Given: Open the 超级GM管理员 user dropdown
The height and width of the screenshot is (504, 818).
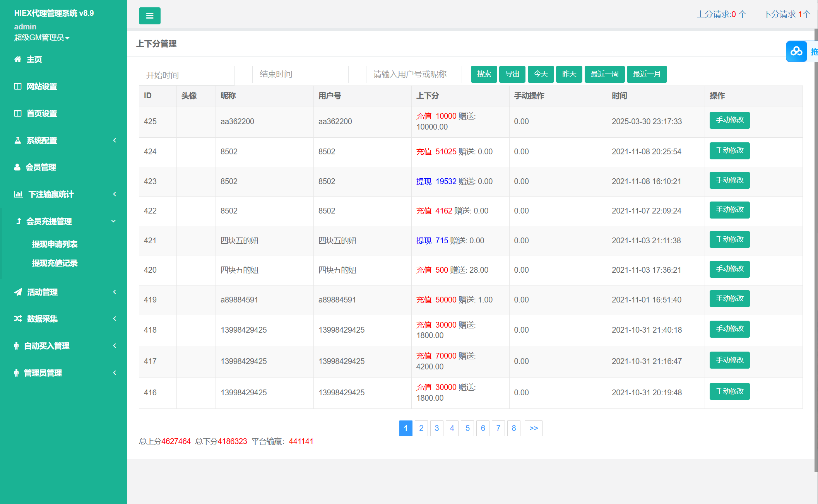Looking at the screenshot, I should (42, 38).
